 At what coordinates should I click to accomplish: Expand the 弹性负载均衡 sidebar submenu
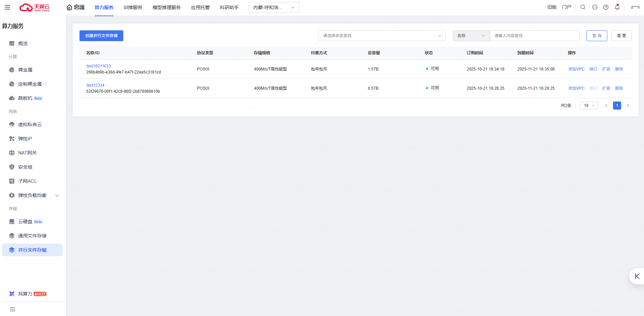[57, 196]
